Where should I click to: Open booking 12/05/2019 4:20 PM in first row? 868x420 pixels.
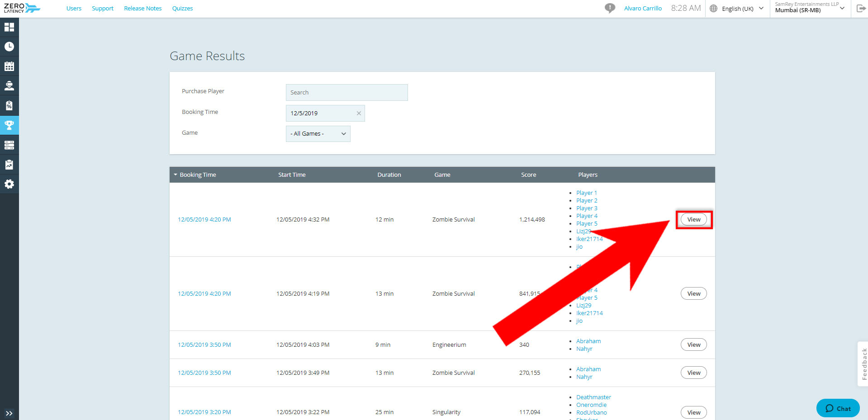click(204, 220)
